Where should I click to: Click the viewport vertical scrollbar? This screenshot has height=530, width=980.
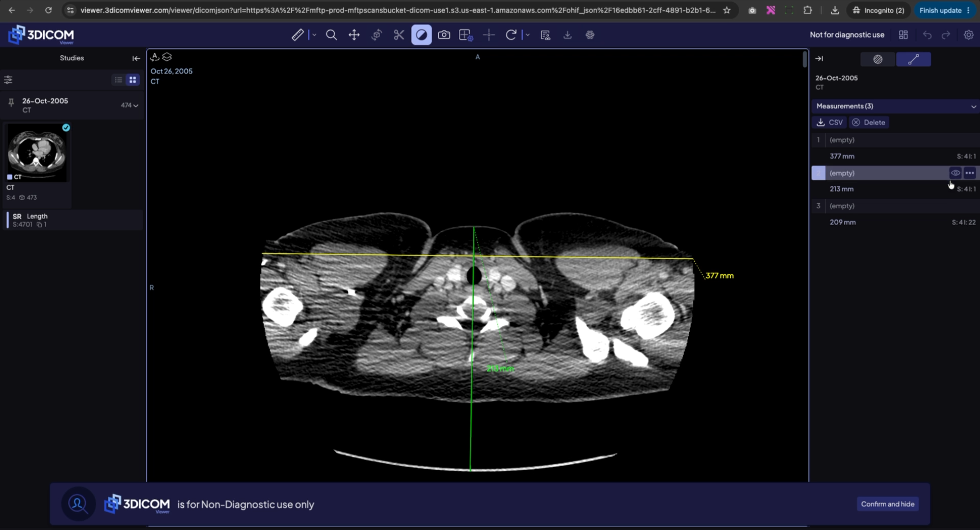pos(804,59)
